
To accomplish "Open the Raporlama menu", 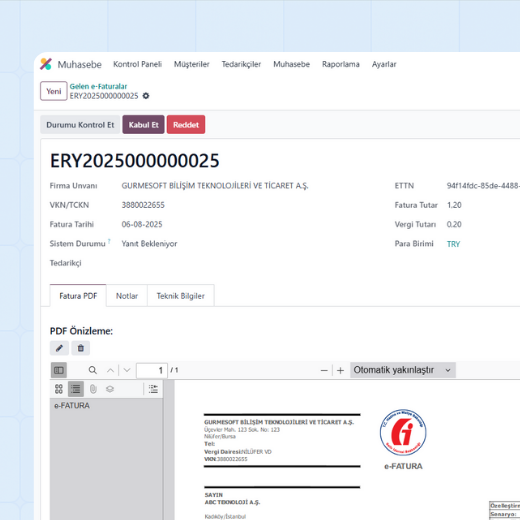I will pyautogui.click(x=341, y=64).
